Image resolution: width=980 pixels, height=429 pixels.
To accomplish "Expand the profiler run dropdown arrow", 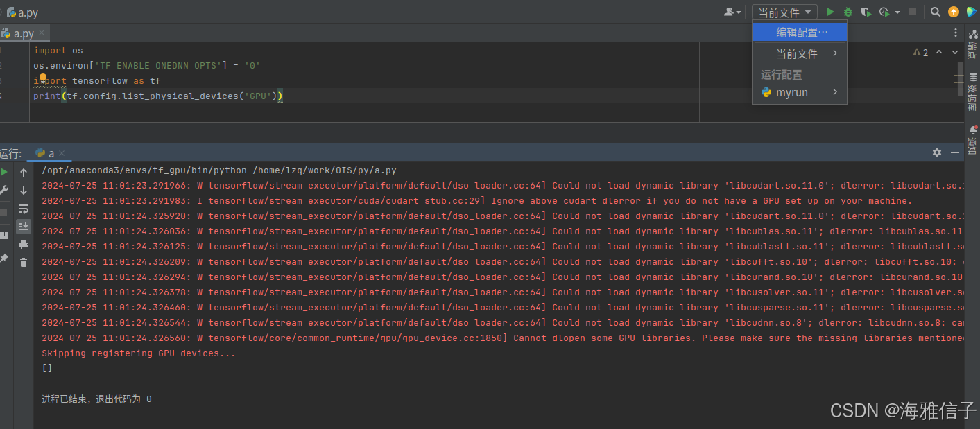I will coord(897,12).
